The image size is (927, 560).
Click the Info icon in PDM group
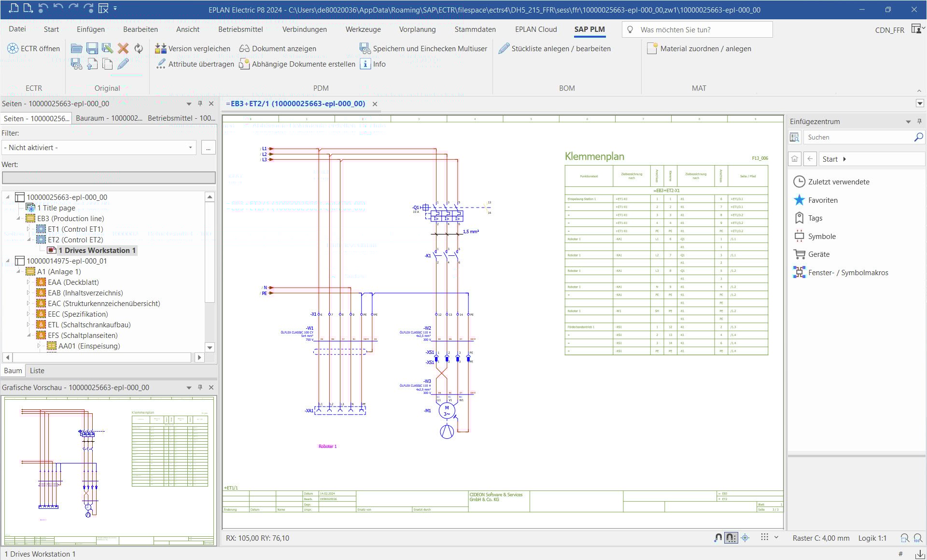click(365, 64)
